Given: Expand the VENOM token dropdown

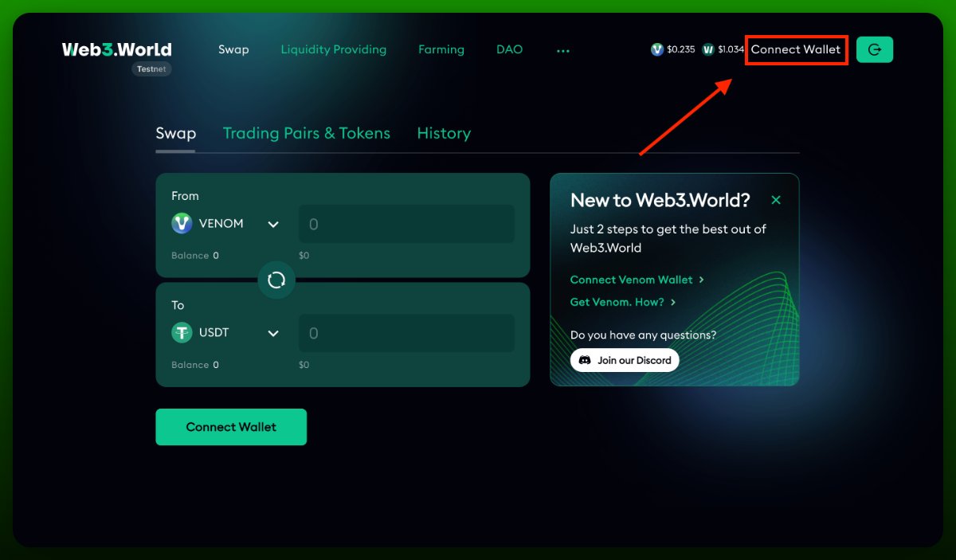Looking at the screenshot, I should [273, 225].
